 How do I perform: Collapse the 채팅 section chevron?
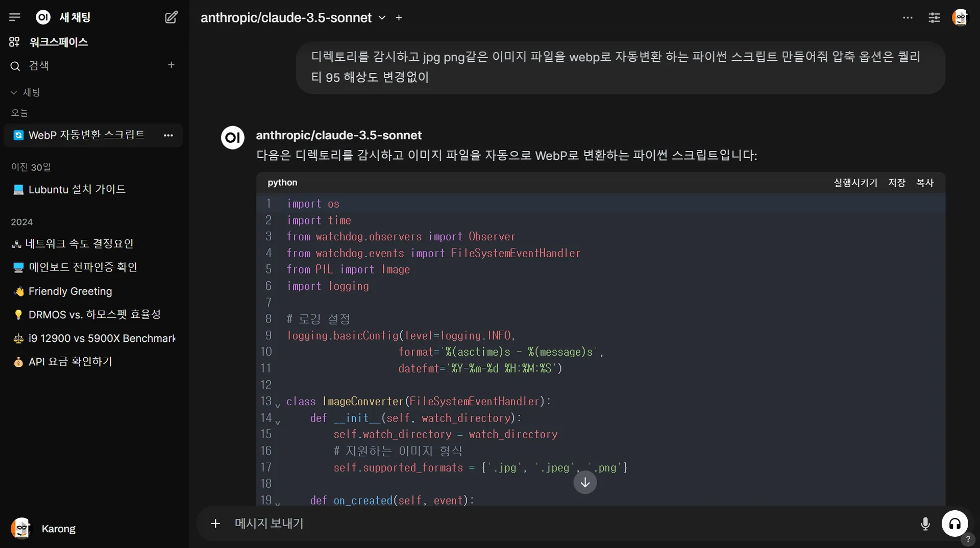coord(14,92)
